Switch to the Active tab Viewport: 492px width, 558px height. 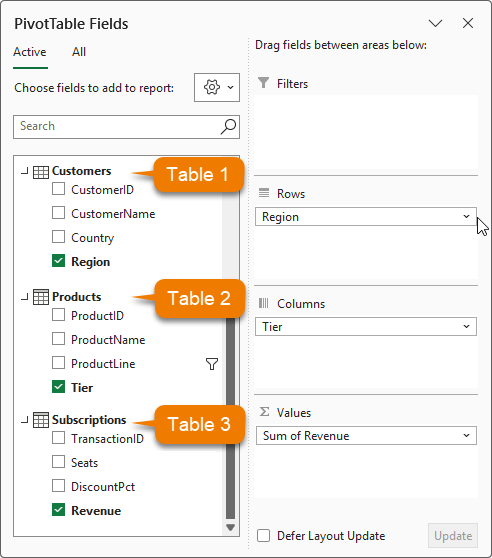pyautogui.click(x=30, y=52)
